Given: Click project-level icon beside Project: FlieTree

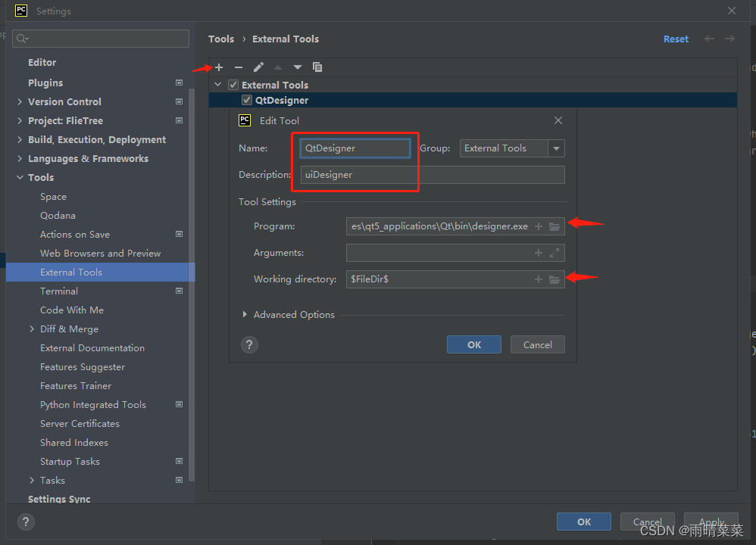Looking at the screenshot, I should point(180,120).
